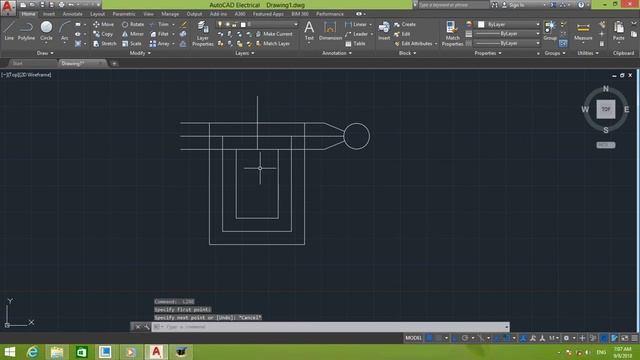Screen dimensions: 640x360
Task: Switch MODEL space button in status bar
Action: point(413,338)
